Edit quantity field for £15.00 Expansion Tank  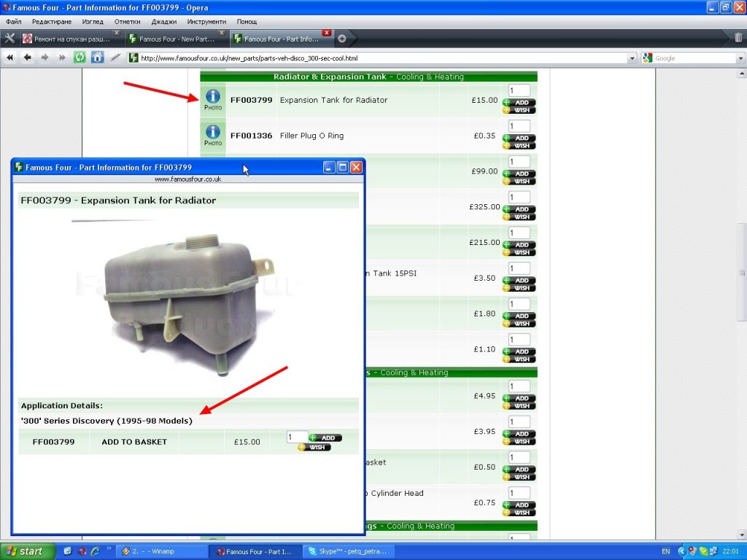coord(519,90)
